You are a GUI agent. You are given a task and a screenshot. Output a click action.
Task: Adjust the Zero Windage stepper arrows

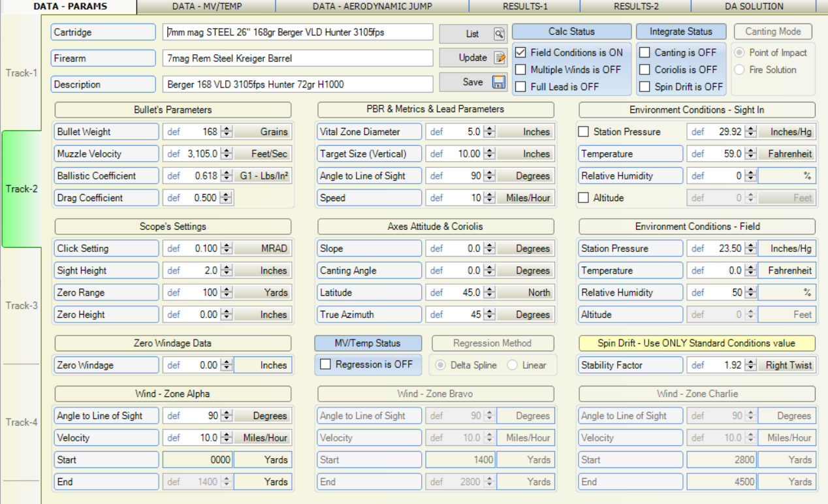coord(227,365)
